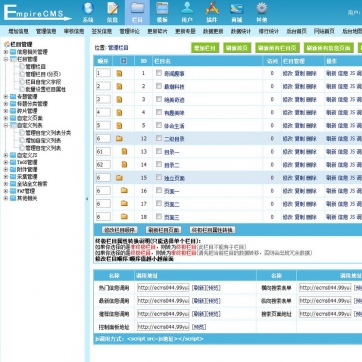This screenshot has width=362, height=362.
Task: Click the page icon for column ID 2
Action: [119, 87]
